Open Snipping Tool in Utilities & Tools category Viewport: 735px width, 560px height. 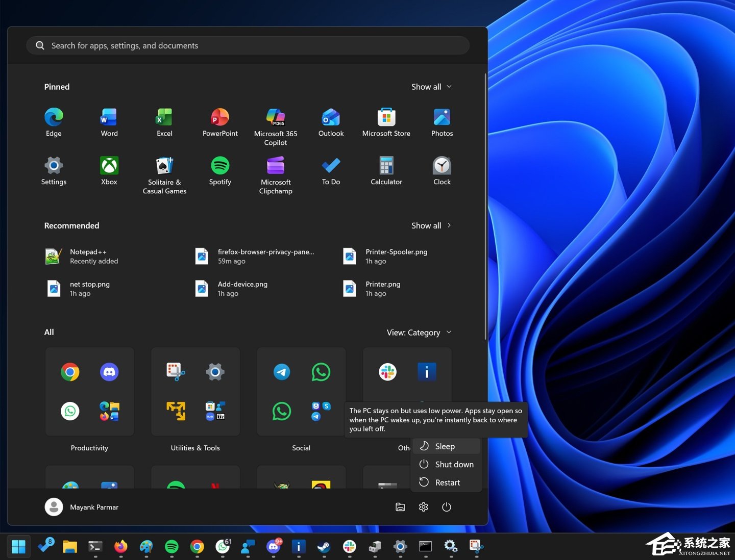coord(176,372)
